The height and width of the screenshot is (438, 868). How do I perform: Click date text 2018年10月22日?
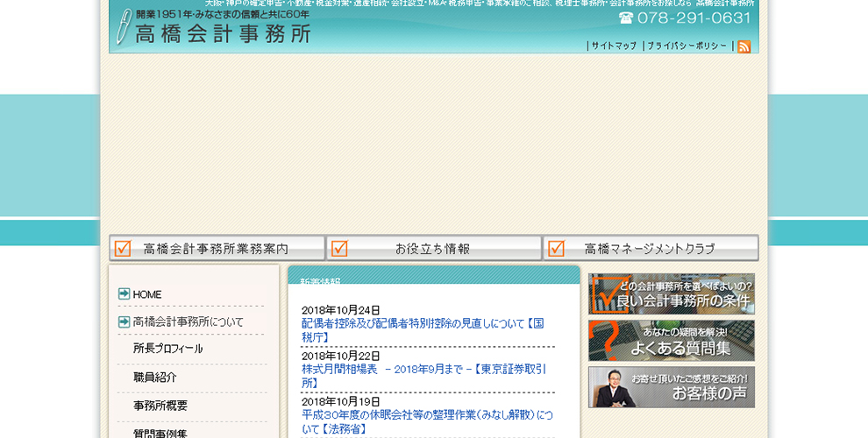[x=341, y=357]
